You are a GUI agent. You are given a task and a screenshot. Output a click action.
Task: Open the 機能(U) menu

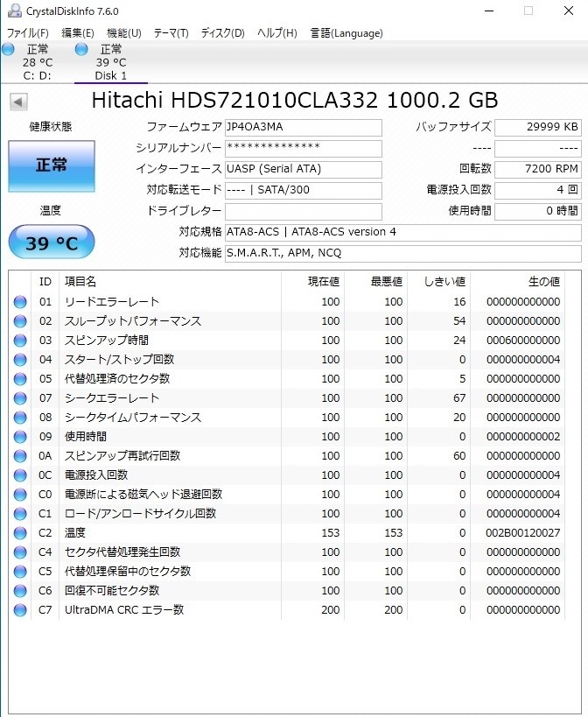pyautogui.click(x=124, y=33)
